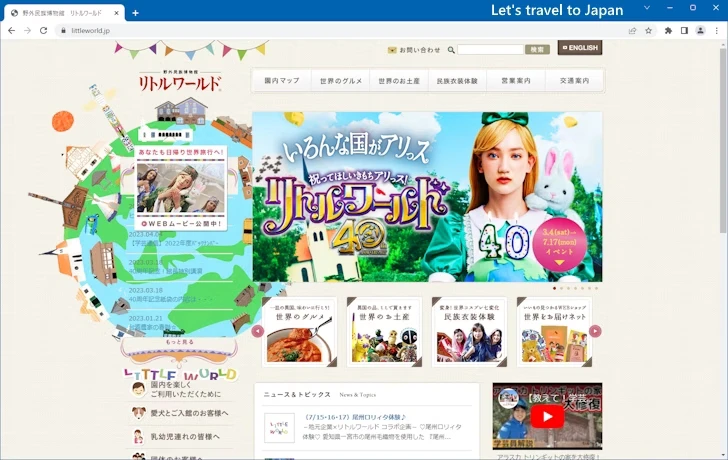Image resolution: width=728 pixels, height=460 pixels.
Task: Open the (7/15・16・17) 尾州ロリィタ体験 news link
Action: pyautogui.click(x=355, y=417)
